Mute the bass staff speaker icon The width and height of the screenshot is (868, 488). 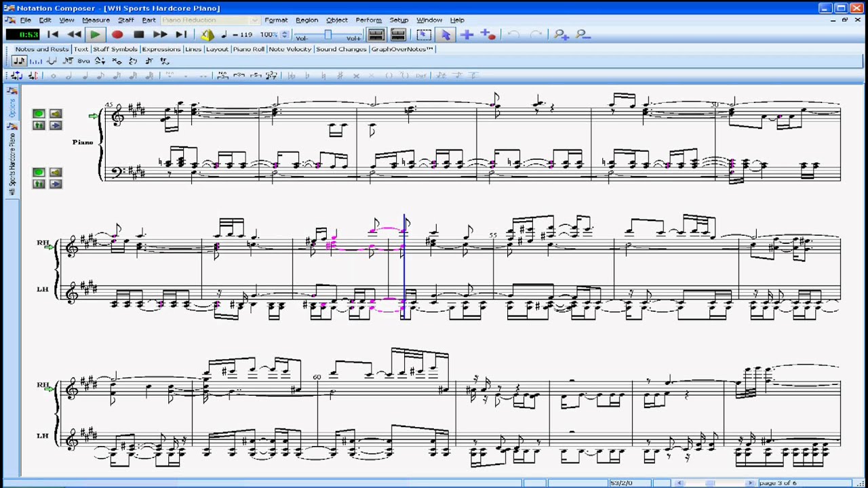point(56,172)
